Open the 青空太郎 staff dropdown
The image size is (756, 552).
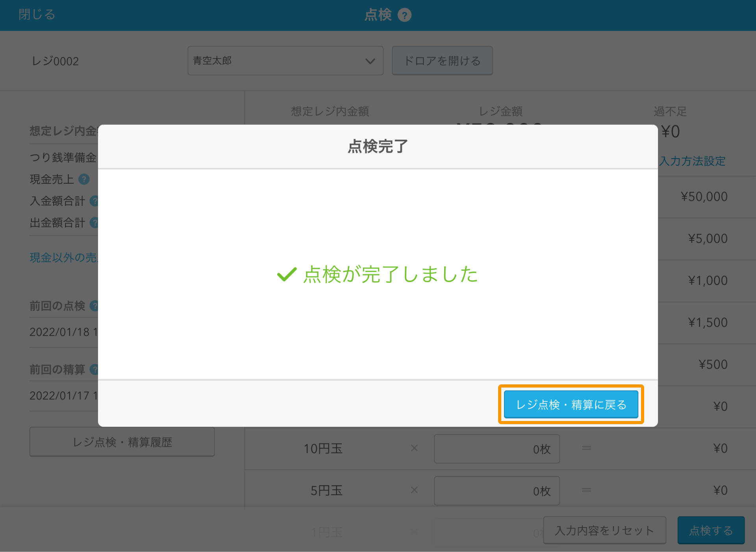tap(285, 61)
